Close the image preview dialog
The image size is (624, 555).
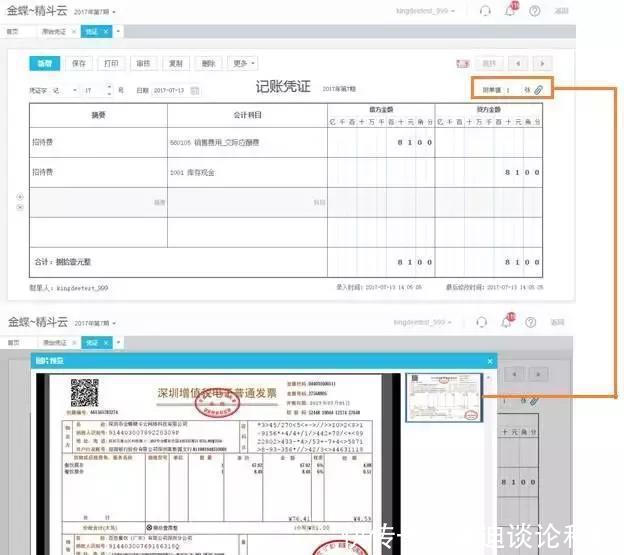tap(490, 361)
